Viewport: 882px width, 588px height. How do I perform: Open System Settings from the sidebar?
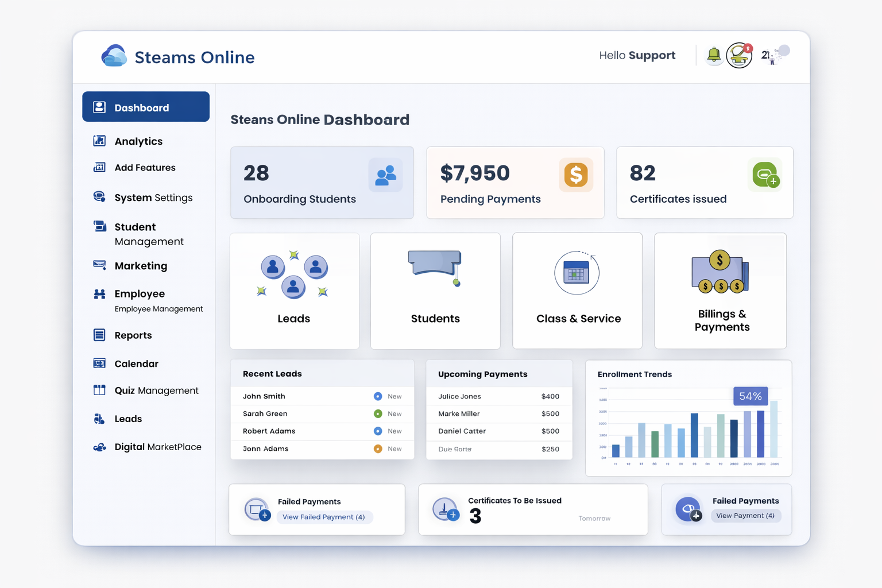point(99,197)
